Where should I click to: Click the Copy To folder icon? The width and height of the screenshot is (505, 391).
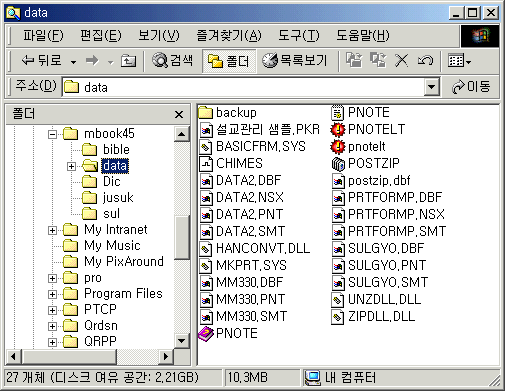pyautogui.click(x=378, y=61)
